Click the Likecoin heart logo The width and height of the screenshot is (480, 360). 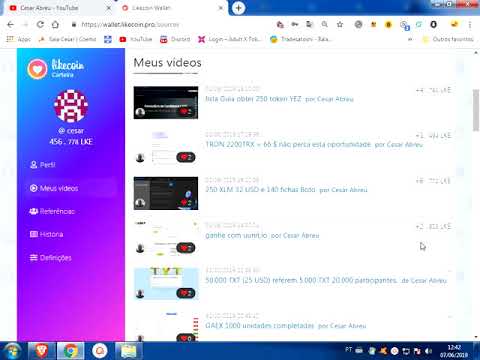37,69
